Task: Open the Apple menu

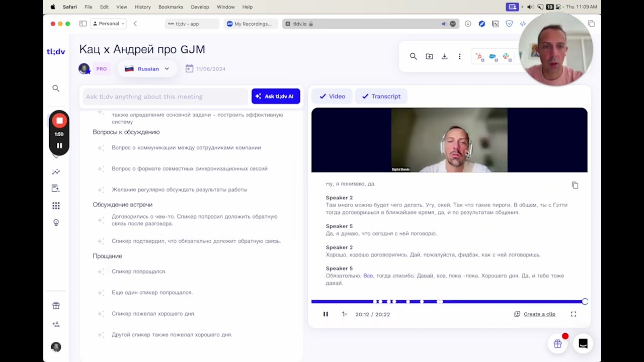Action: point(53,7)
